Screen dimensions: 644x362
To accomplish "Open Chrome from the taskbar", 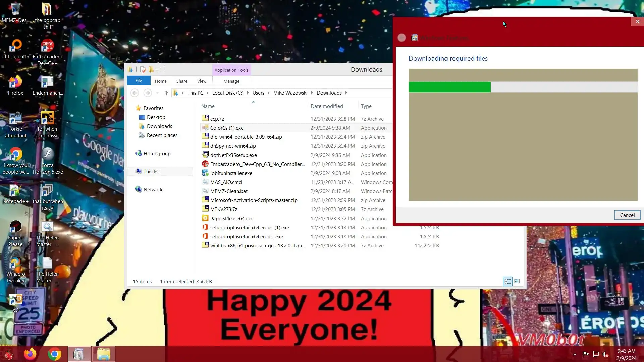I will click(54, 354).
